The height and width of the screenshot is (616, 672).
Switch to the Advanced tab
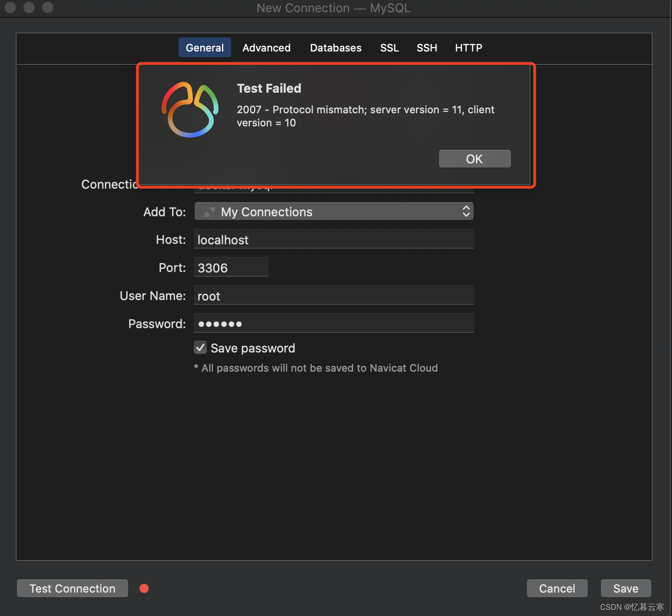(266, 48)
